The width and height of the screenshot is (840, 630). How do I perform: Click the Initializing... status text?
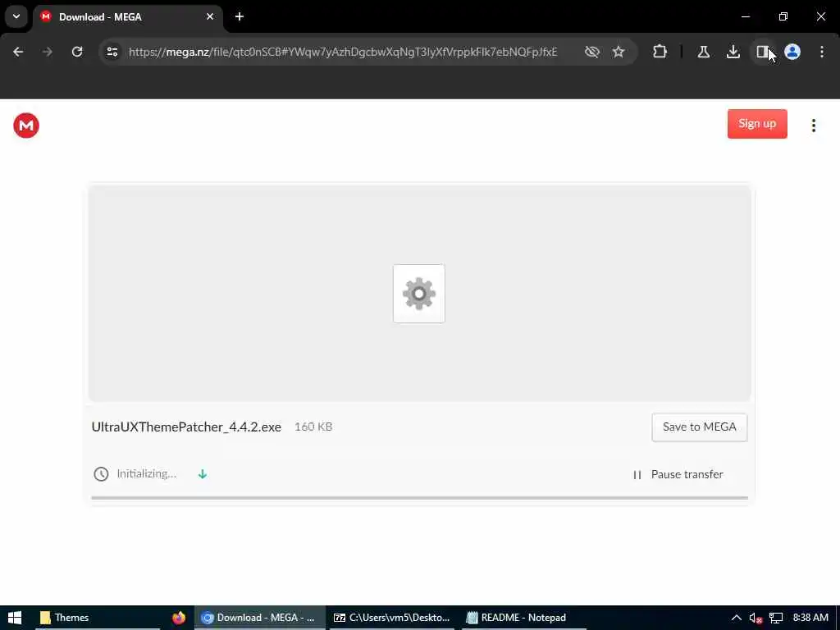pyautogui.click(x=147, y=474)
